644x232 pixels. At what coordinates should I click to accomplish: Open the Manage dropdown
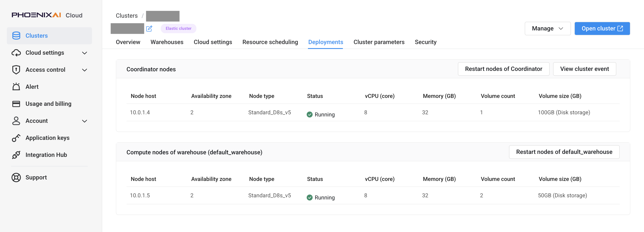tap(548, 29)
